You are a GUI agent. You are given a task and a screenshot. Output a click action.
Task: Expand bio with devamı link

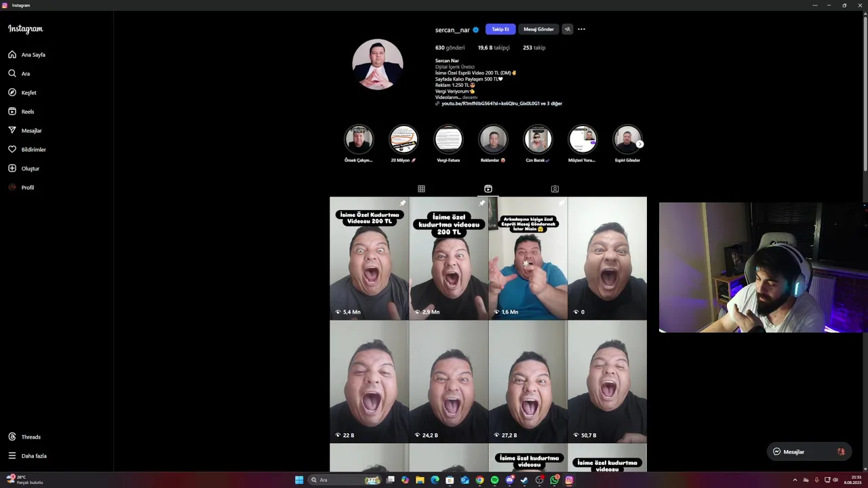click(470, 97)
